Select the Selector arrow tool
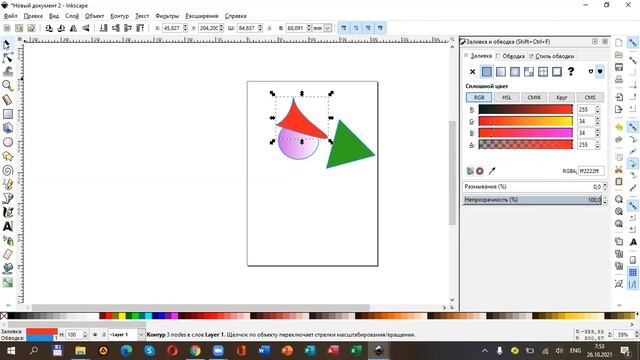 tap(7, 44)
